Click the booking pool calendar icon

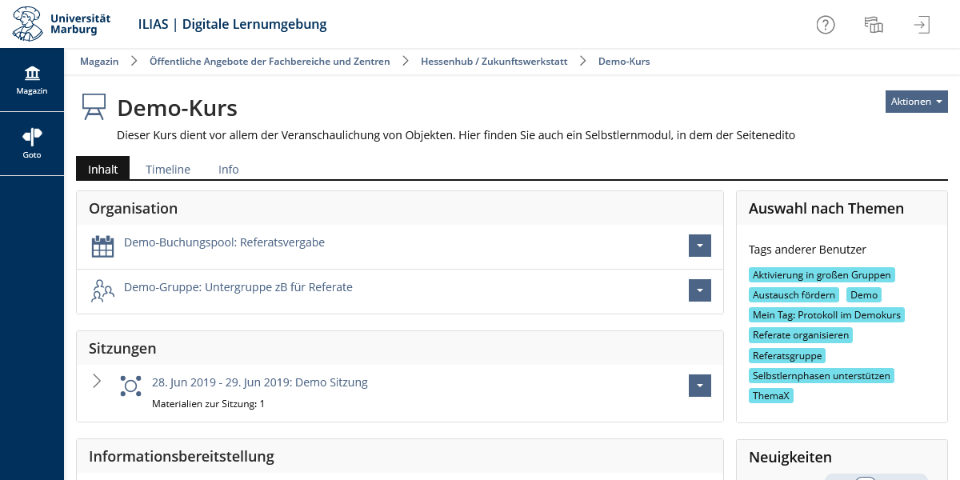pyautogui.click(x=102, y=246)
